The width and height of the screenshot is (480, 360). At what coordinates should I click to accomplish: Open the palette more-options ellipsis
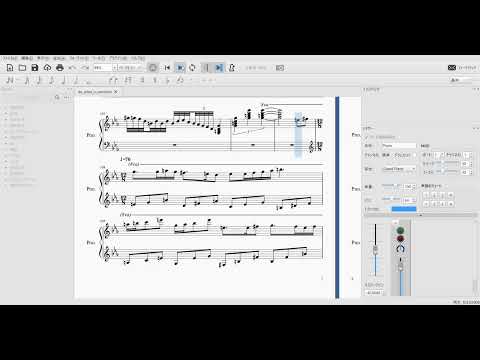click(67, 97)
